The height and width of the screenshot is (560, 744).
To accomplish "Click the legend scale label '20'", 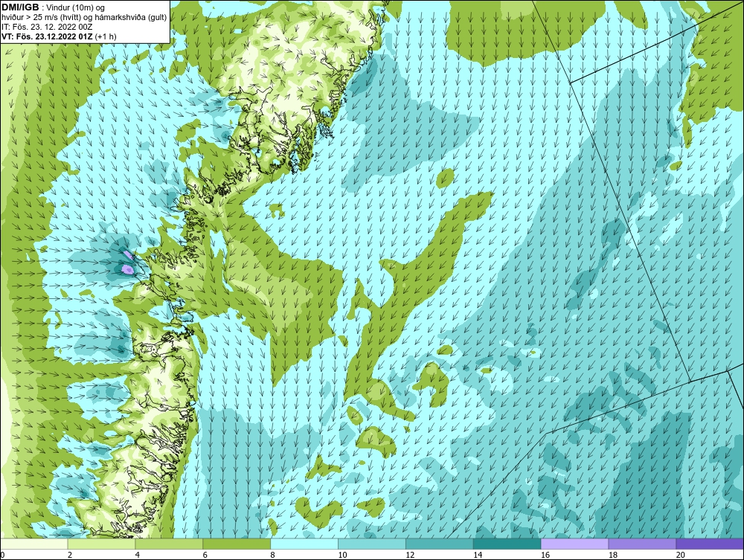I will pyautogui.click(x=681, y=555).
